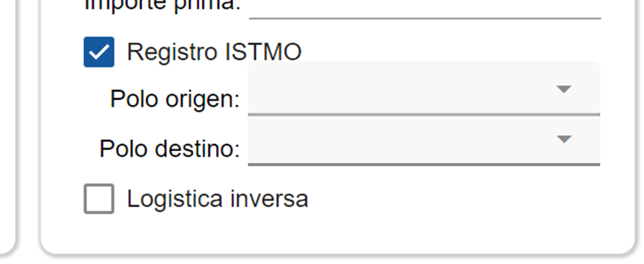Focus the Importe prima input field
This screenshot has width=644, height=264.
coord(423,7)
